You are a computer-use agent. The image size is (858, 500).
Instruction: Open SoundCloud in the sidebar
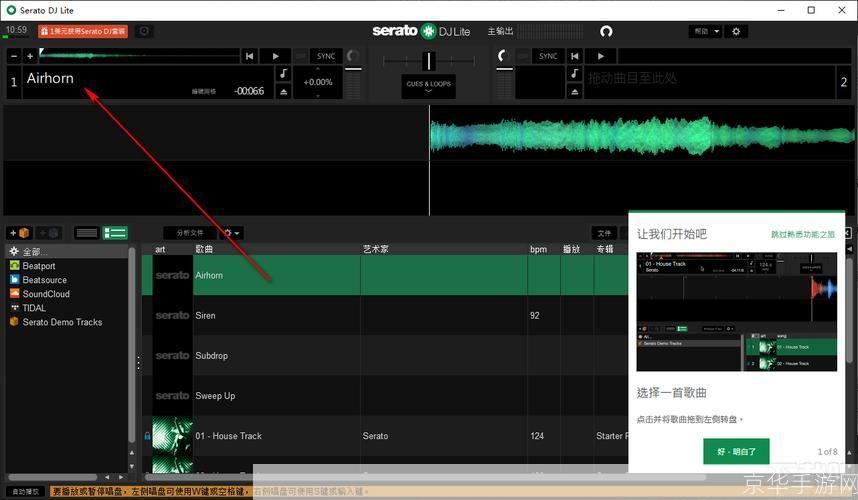[45, 294]
